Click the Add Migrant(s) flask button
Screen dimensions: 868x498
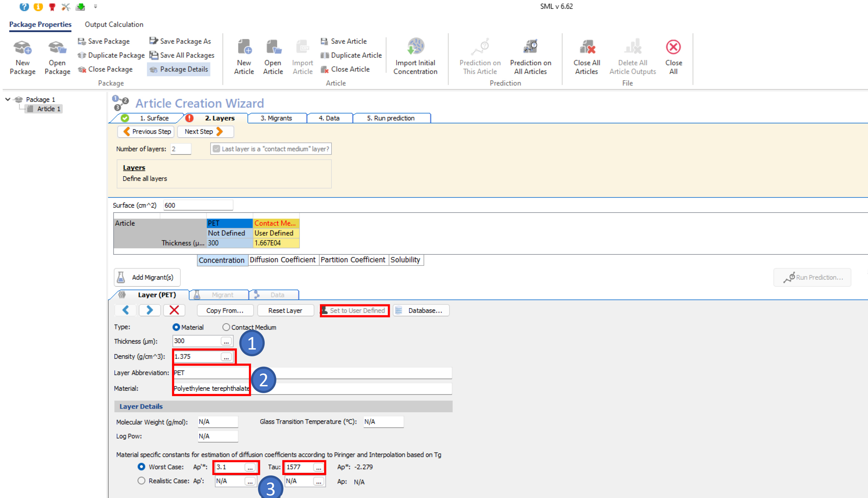click(x=147, y=277)
